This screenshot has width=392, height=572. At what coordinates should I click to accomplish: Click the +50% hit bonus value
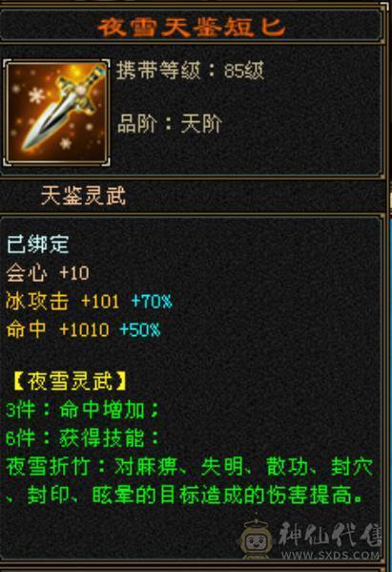pyautogui.click(x=140, y=329)
